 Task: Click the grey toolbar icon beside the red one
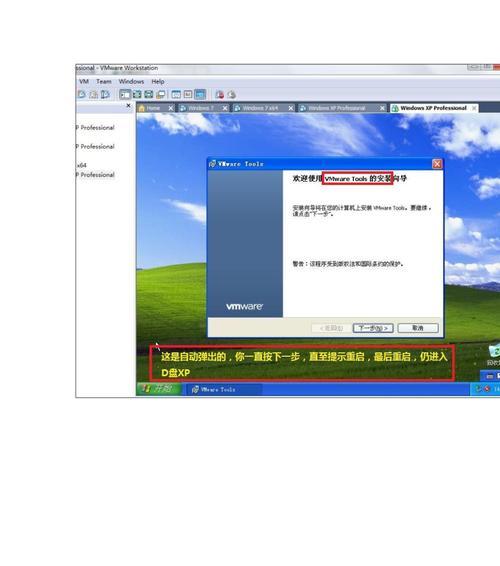coord(231,95)
